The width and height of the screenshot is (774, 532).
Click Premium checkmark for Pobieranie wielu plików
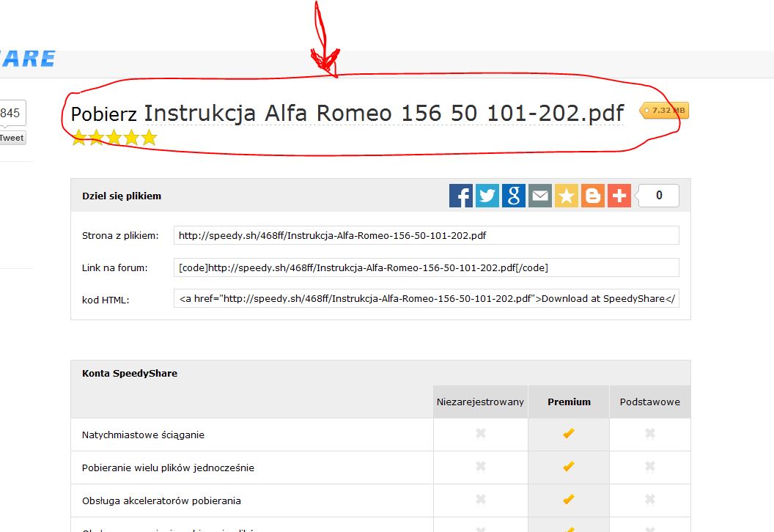coord(569,466)
